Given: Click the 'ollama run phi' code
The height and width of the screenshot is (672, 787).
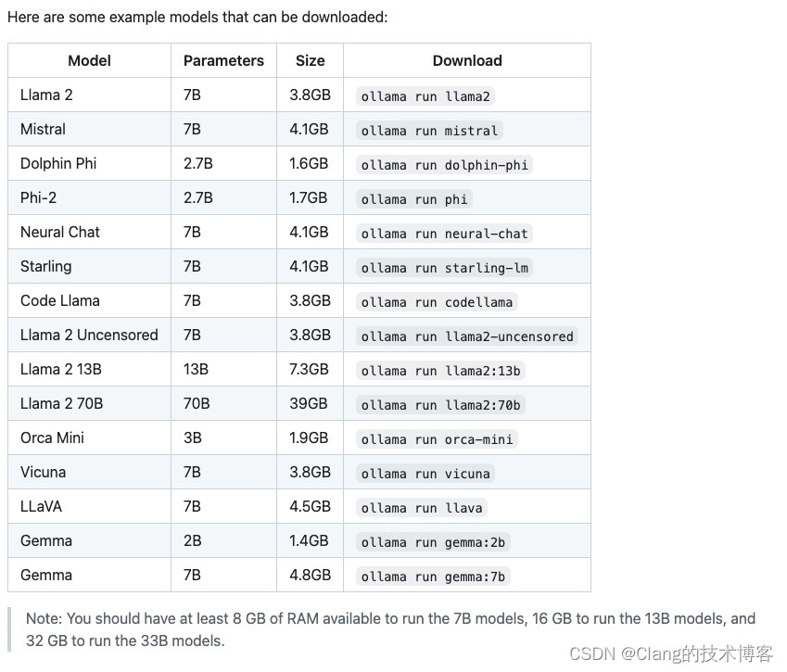Looking at the screenshot, I should [414, 199].
